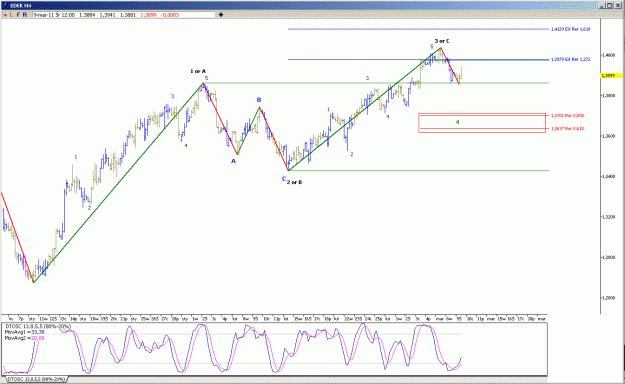This screenshot has width=625, height=384.
Task: Click the red dot icon in the chart toolbar
Action: coord(5,15)
